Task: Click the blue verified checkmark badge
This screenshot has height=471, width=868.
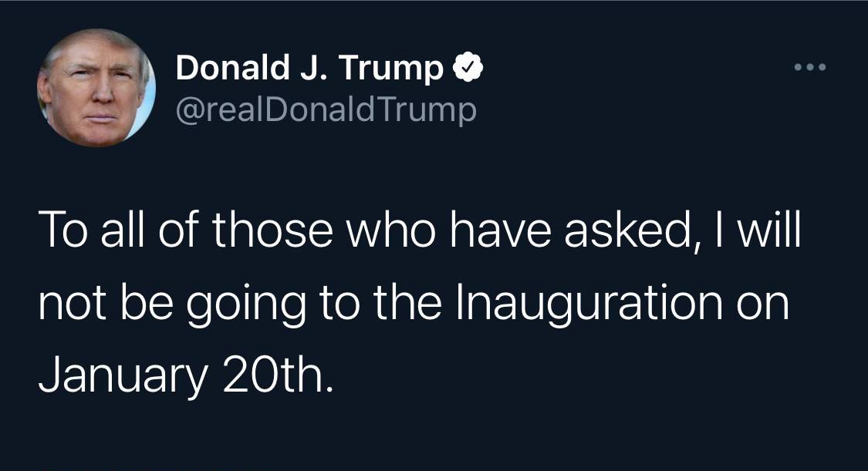Action: [467, 70]
